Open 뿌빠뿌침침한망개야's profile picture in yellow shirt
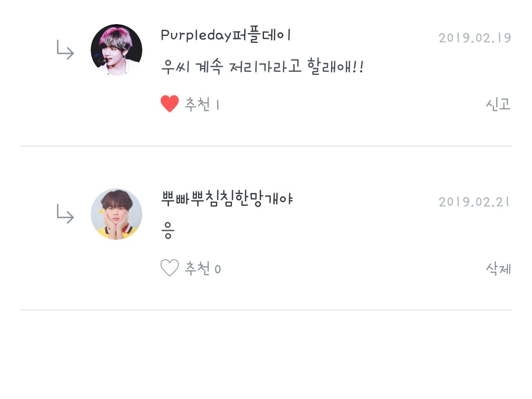The image size is (532, 399). pyautogui.click(x=116, y=214)
